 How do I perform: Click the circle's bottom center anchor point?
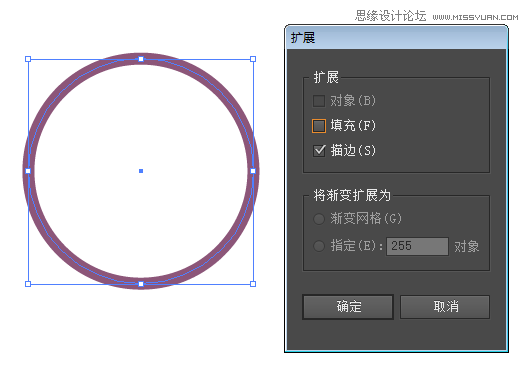tap(141, 284)
